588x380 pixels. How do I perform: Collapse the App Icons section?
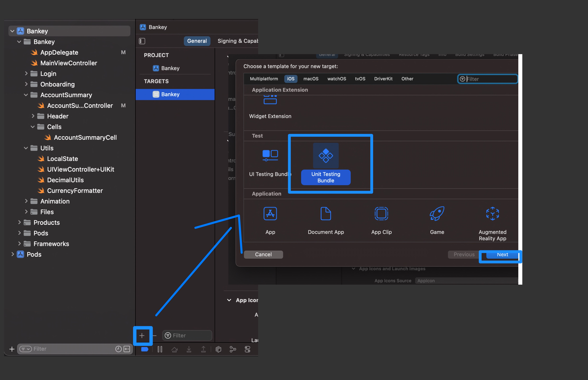click(229, 300)
